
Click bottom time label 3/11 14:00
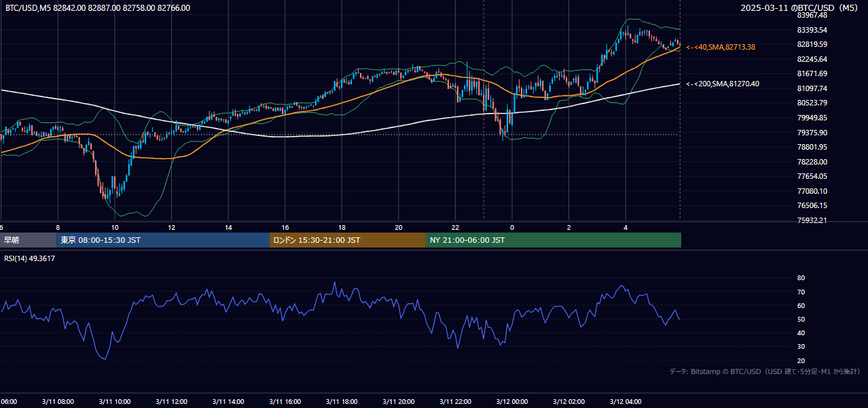[228, 402]
